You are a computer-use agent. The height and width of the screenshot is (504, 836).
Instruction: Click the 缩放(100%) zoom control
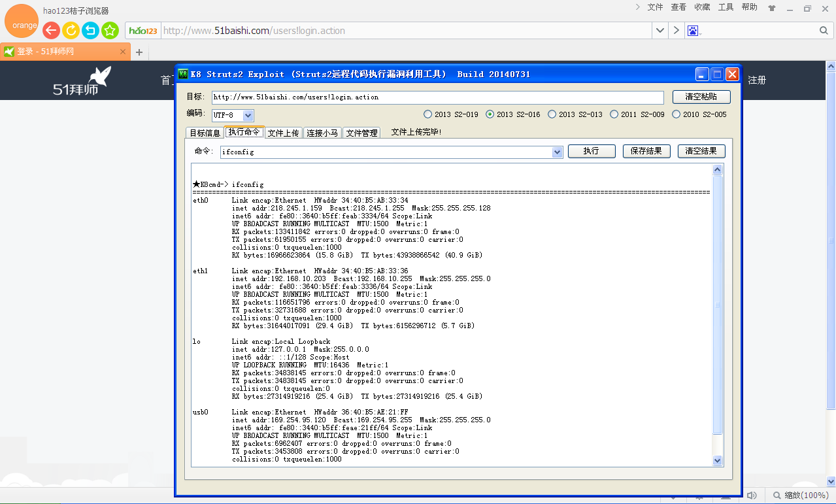(801, 496)
